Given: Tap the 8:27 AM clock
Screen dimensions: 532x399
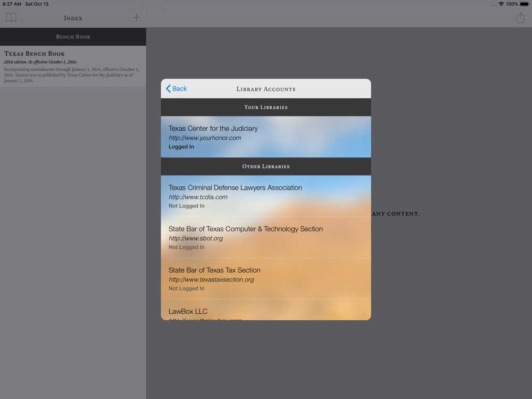Looking at the screenshot, I should point(12,4).
